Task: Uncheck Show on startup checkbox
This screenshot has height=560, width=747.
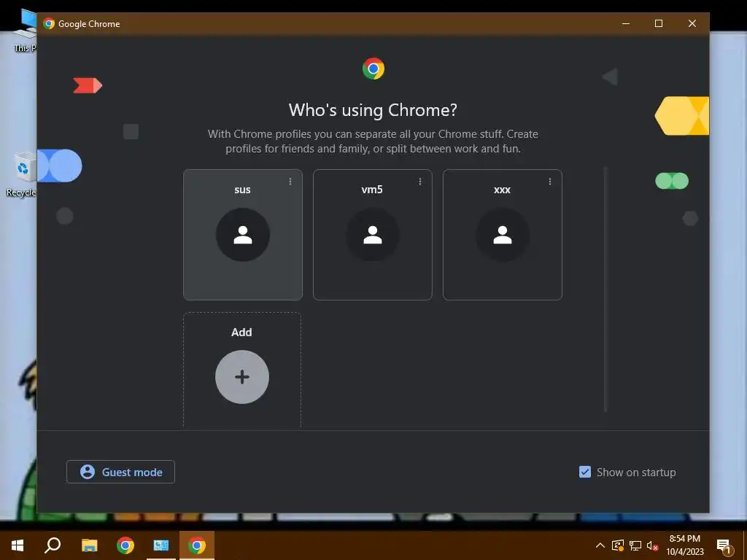Action: pyautogui.click(x=584, y=472)
